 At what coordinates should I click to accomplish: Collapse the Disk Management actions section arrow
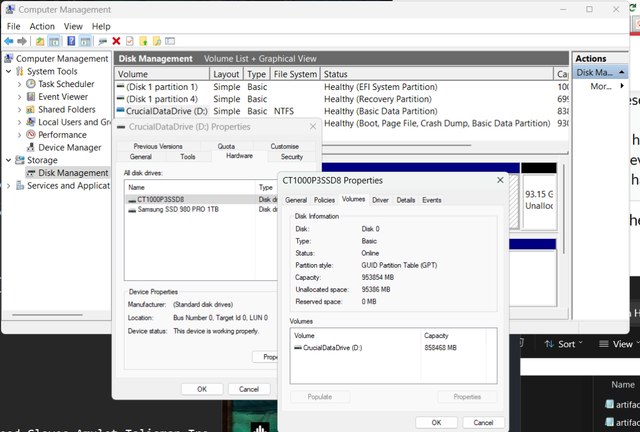[x=621, y=72]
